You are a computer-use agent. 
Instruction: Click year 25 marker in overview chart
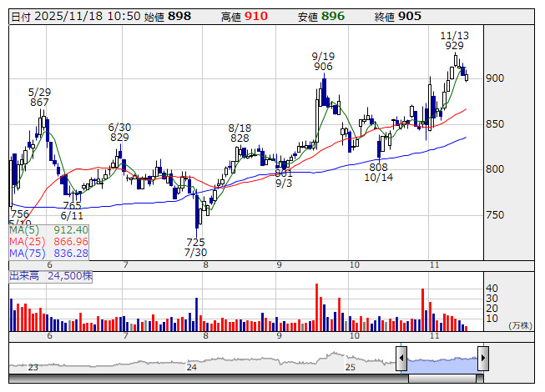(351, 367)
